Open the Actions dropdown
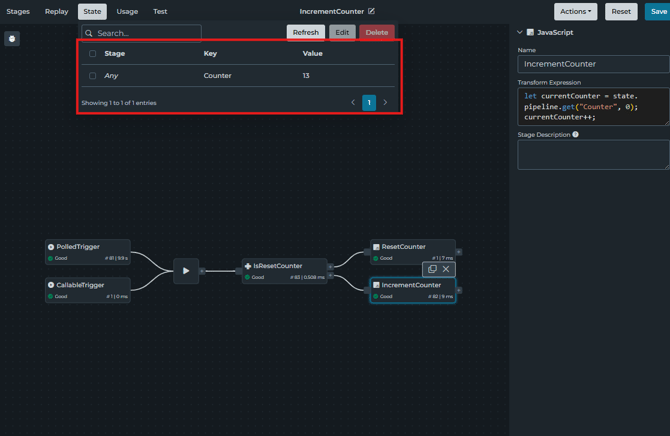This screenshot has height=436, width=670. pyautogui.click(x=575, y=12)
